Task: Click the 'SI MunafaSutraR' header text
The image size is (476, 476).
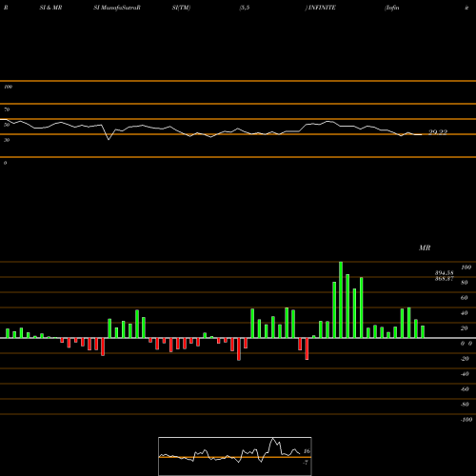Action: [117, 8]
